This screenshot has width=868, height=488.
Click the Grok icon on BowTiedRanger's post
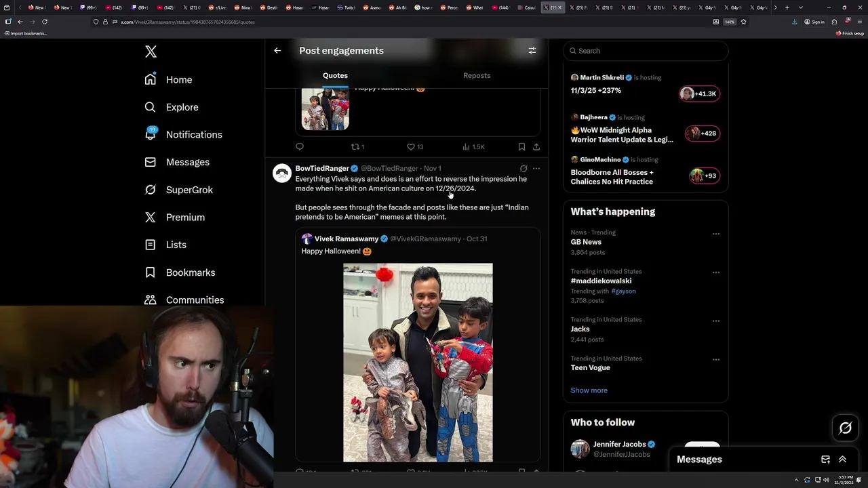click(524, 168)
